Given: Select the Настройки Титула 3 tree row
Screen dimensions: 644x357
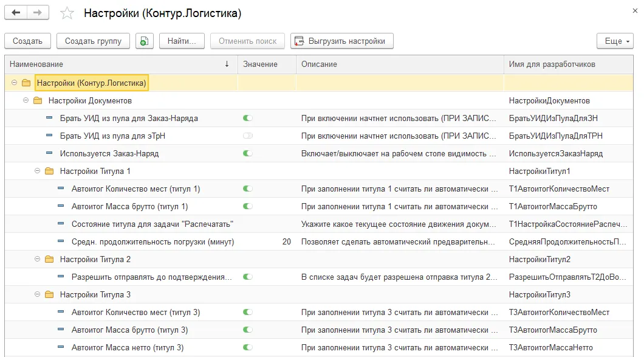Looking at the screenshot, I should [319, 294].
